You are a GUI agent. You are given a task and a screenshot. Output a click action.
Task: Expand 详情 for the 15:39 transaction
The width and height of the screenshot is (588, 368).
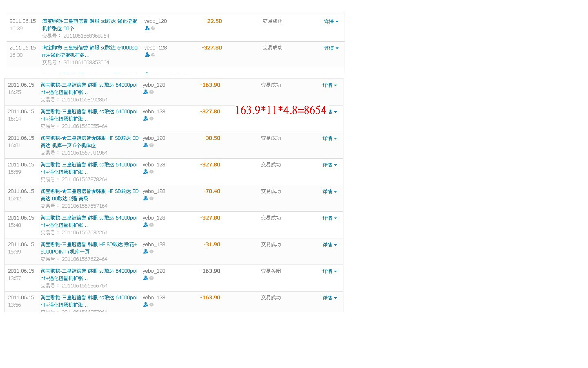[x=330, y=245]
